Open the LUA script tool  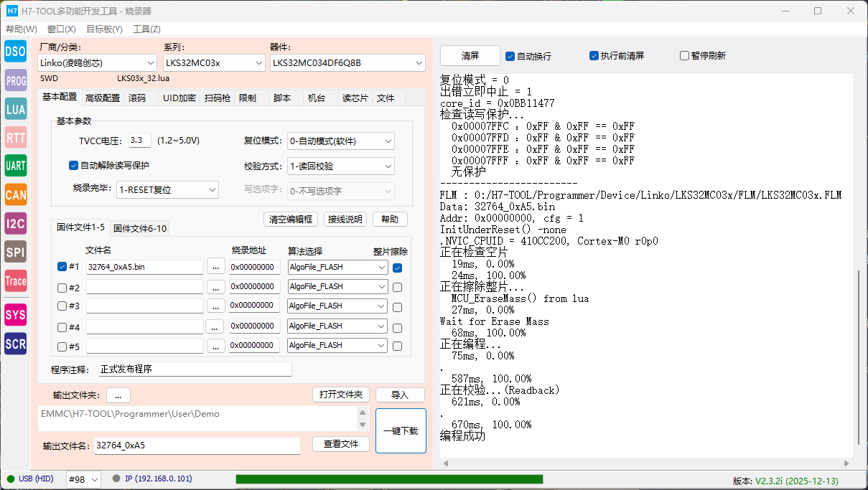click(15, 109)
